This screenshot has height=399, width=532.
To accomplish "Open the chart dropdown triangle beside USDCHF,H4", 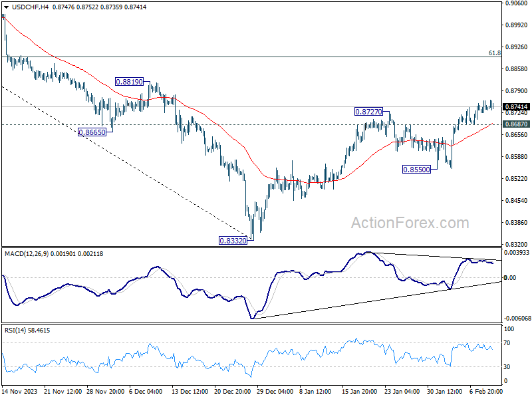I will tap(6, 7).
